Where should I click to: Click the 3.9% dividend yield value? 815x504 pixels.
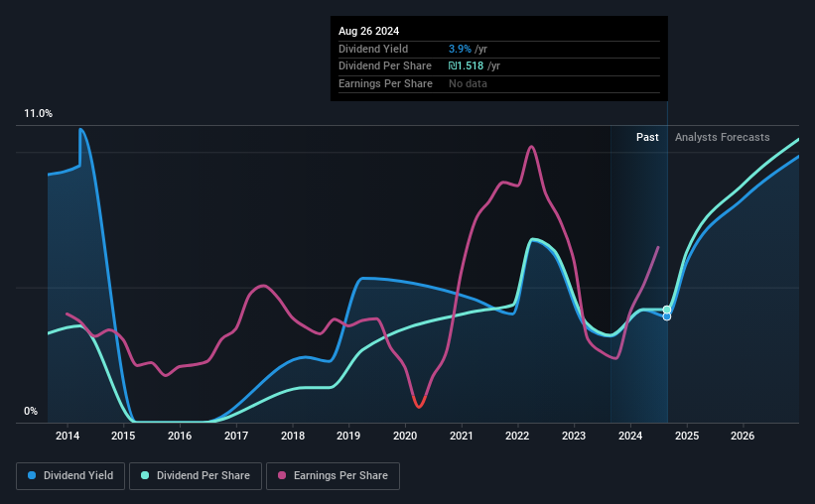pyautogui.click(x=460, y=49)
